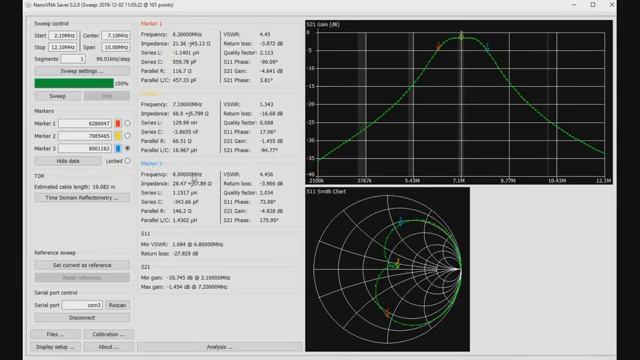Click Estimated cable length text
Screen dimensions: 640x360
tap(75, 187)
